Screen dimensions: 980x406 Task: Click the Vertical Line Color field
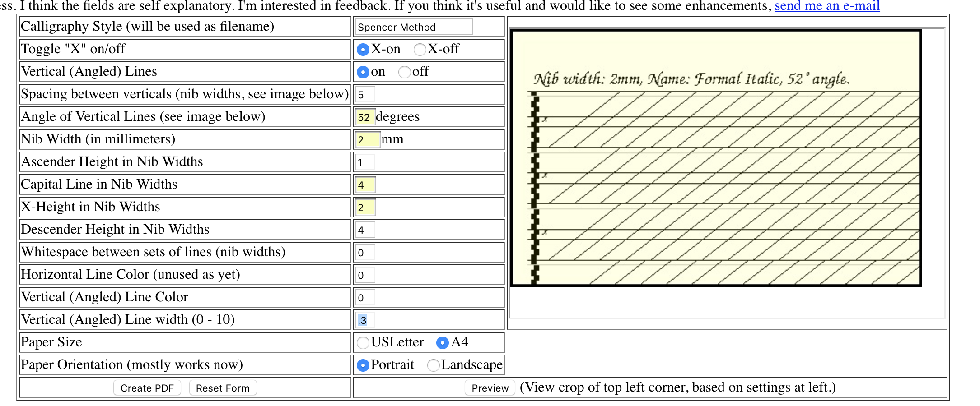pyautogui.click(x=365, y=298)
